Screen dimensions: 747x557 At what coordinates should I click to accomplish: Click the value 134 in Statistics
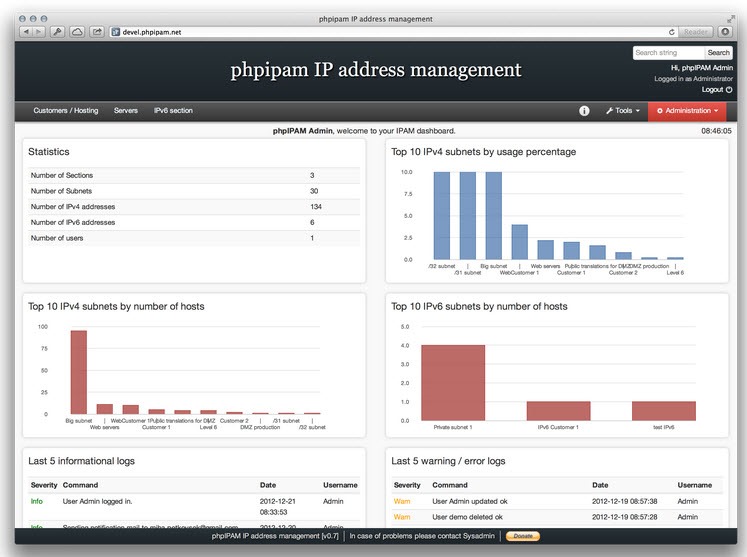point(316,207)
